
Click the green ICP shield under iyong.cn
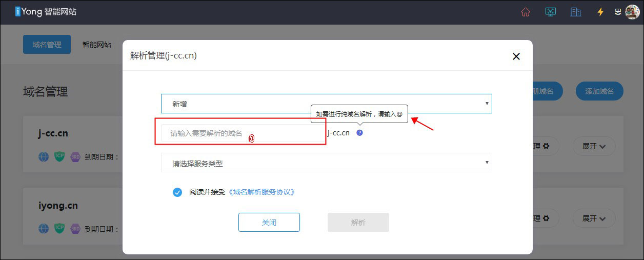pos(59,228)
